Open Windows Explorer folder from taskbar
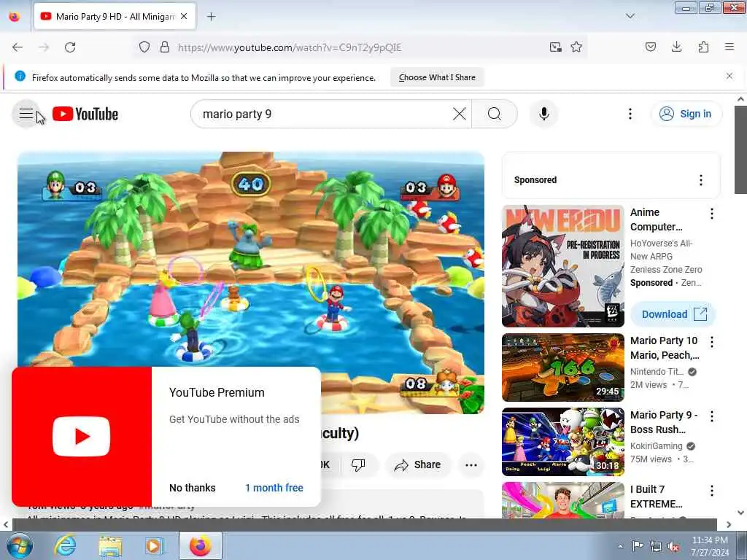This screenshot has width=747, height=560. click(111, 545)
